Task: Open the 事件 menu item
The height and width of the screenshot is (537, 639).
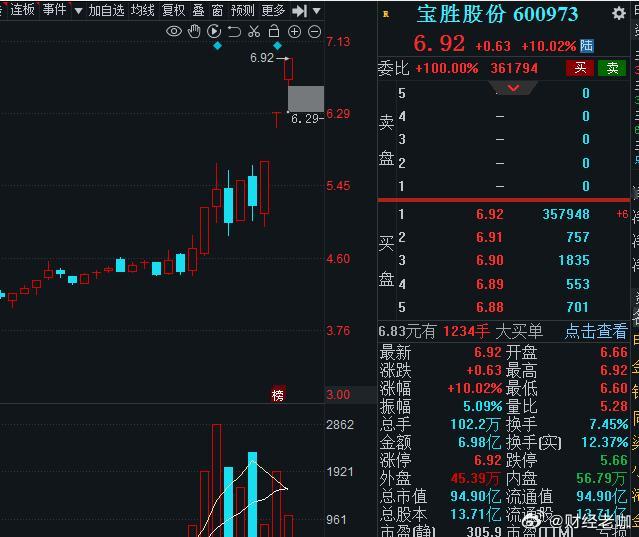Action: pos(55,10)
